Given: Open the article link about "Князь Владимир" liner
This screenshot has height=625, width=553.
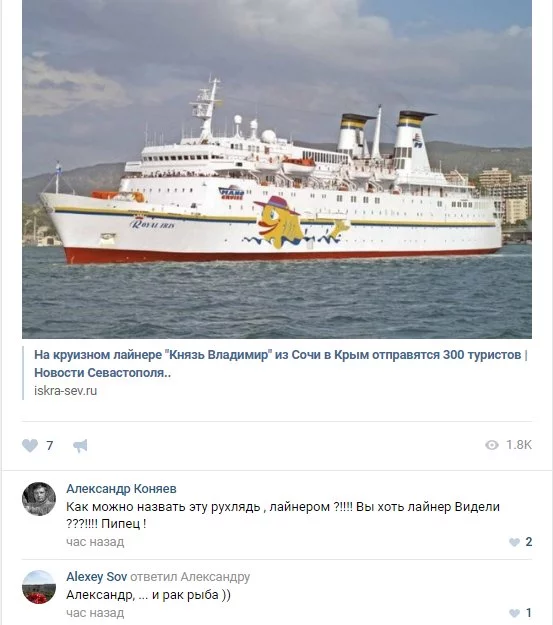Looking at the screenshot, I should (281, 364).
